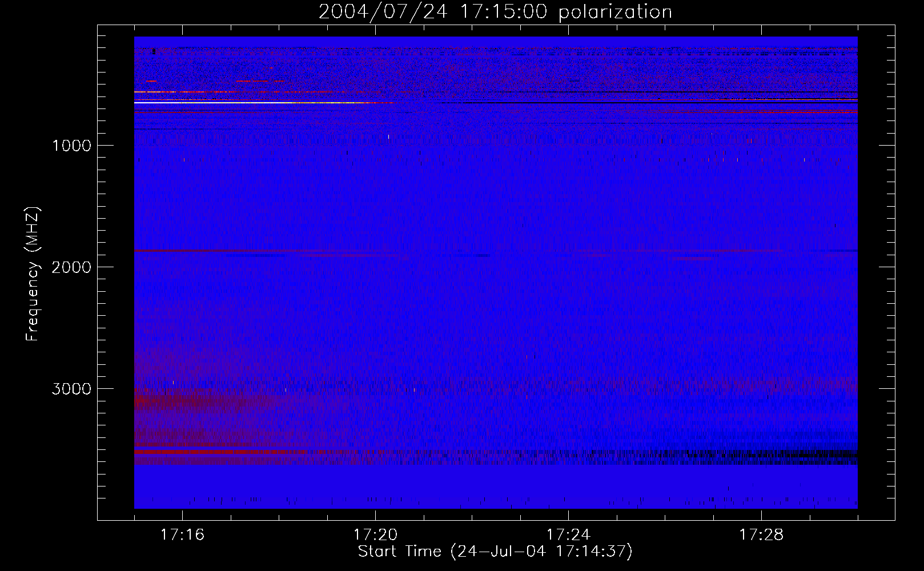Click the 3000 frequency tick label
The image size is (924, 571).
(x=71, y=389)
